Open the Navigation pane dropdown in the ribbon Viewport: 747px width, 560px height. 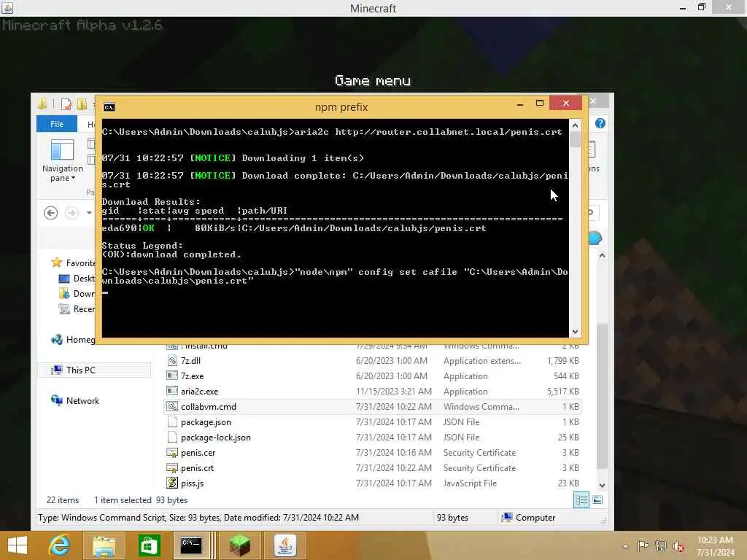pyautogui.click(x=63, y=160)
